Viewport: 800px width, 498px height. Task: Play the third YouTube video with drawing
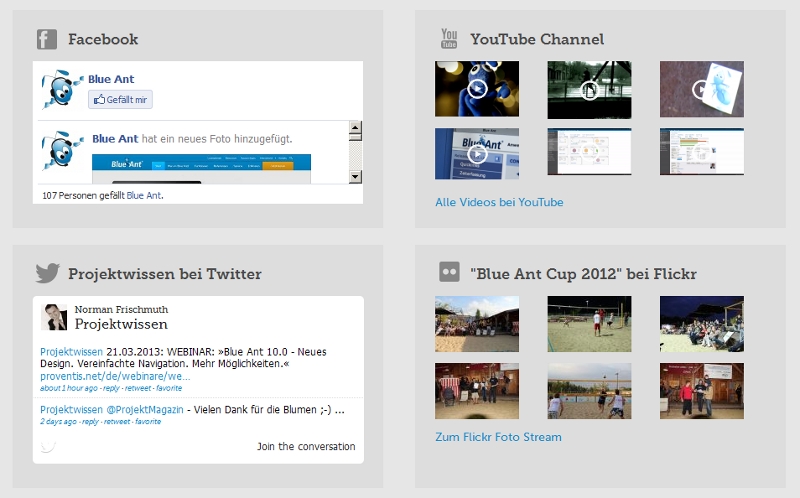point(701,89)
